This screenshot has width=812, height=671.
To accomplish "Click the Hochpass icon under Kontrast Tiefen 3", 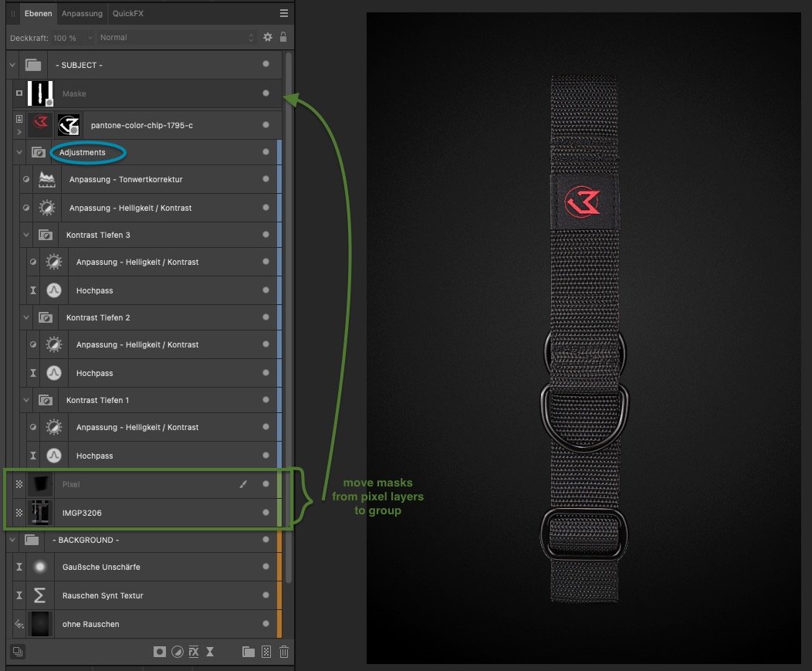I will (x=54, y=290).
